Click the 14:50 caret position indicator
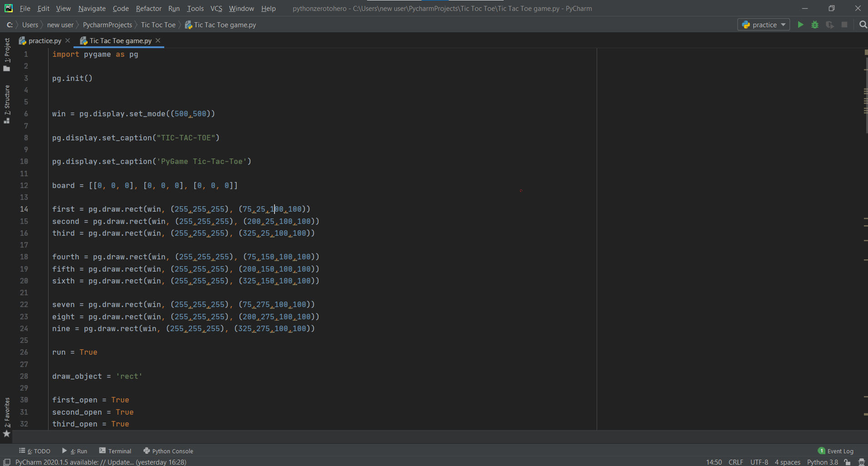 (x=714, y=462)
